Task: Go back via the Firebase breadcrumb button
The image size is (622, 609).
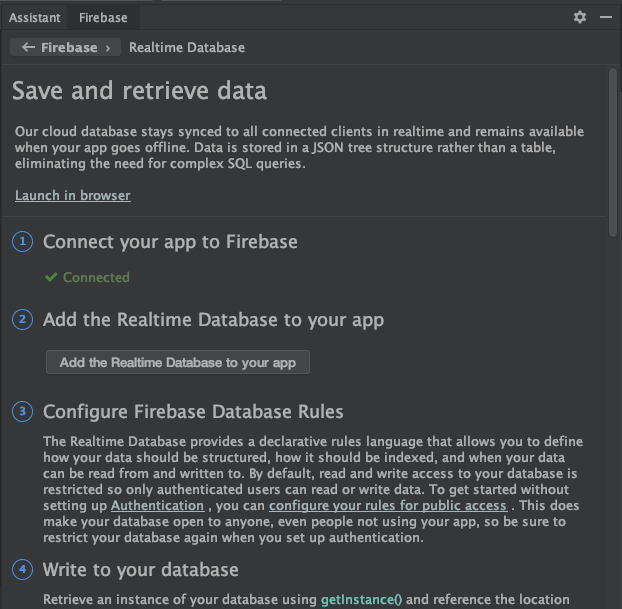Action: (x=68, y=47)
